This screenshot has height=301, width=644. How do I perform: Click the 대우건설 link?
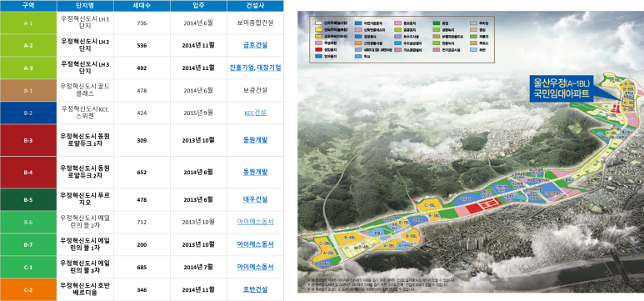tap(255, 199)
